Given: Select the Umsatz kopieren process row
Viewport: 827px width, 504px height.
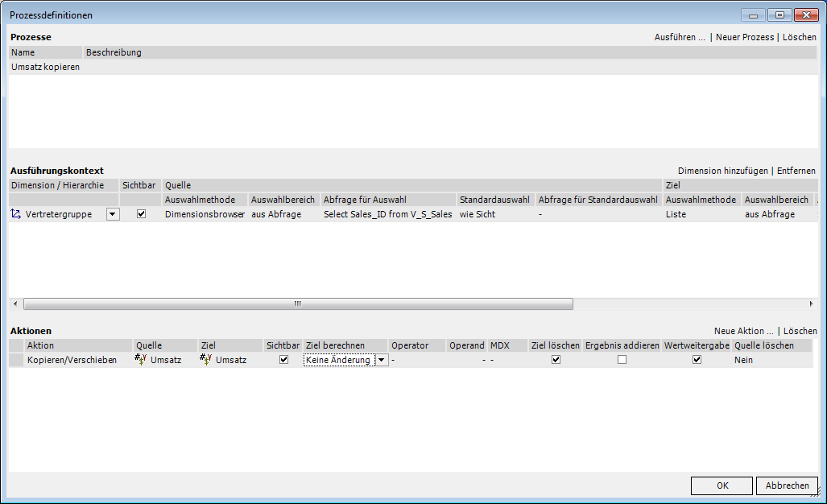Looking at the screenshot, I should 46,68.
